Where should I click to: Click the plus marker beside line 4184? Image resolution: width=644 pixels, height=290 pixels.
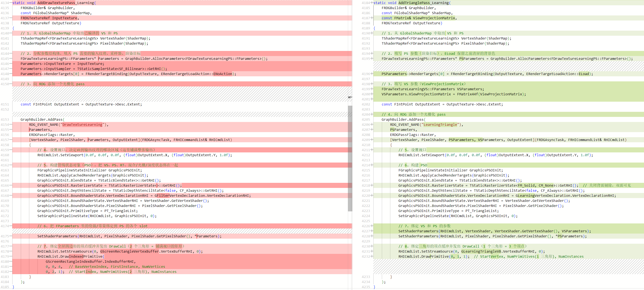(x=372, y=3)
